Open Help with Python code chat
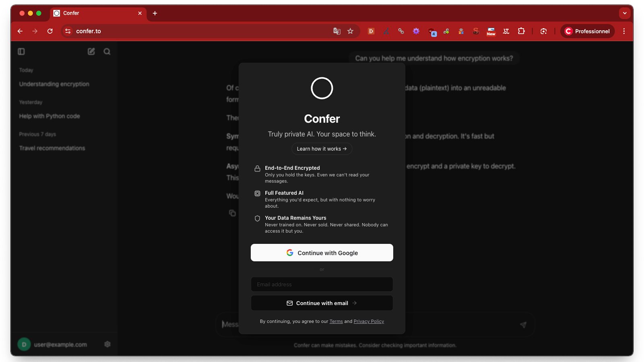The width and height of the screenshot is (644, 362). coord(50,116)
